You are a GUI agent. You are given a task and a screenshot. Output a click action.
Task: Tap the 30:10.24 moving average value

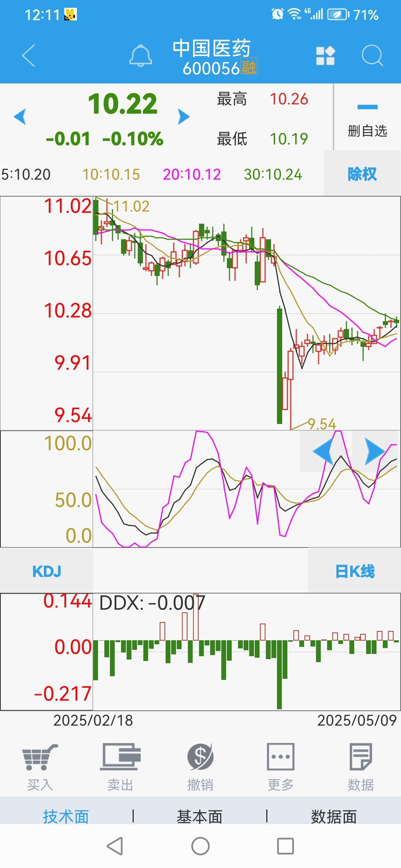pyautogui.click(x=273, y=174)
